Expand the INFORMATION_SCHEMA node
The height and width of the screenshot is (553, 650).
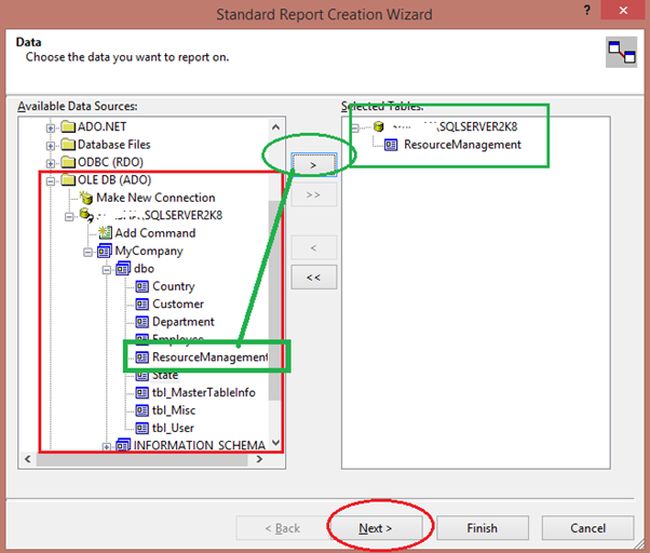coord(107,447)
